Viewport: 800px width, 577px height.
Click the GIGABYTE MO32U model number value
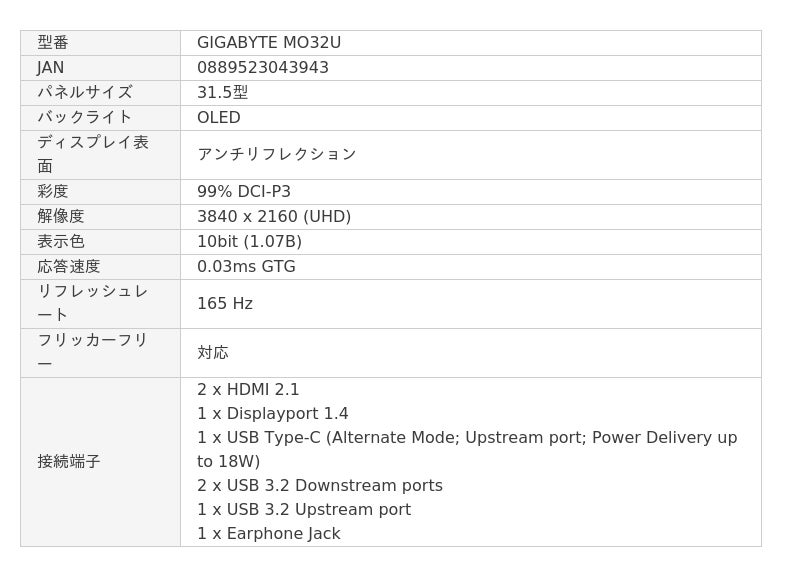click(268, 43)
